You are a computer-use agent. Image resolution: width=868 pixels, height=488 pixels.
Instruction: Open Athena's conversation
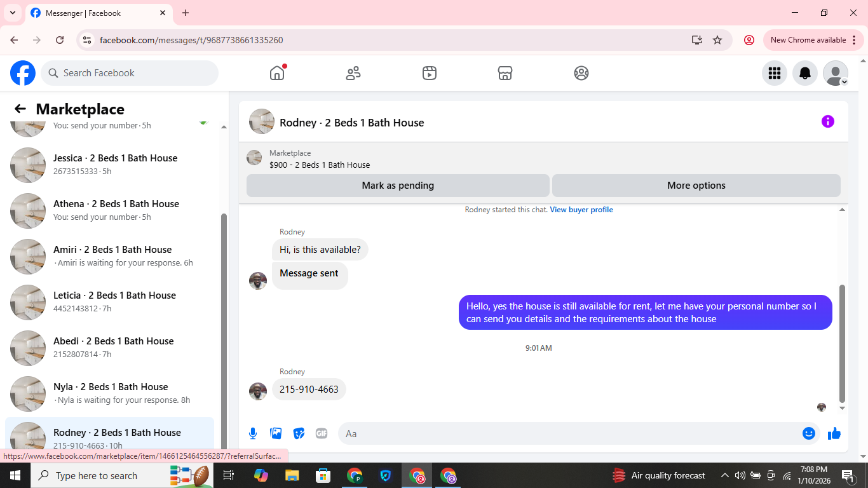click(x=109, y=210)
